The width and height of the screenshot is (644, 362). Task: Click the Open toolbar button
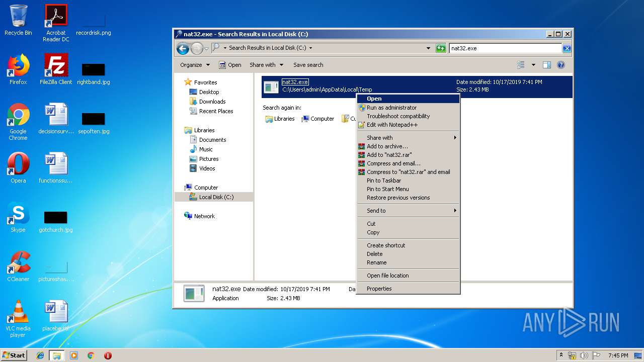pos(230,65)
